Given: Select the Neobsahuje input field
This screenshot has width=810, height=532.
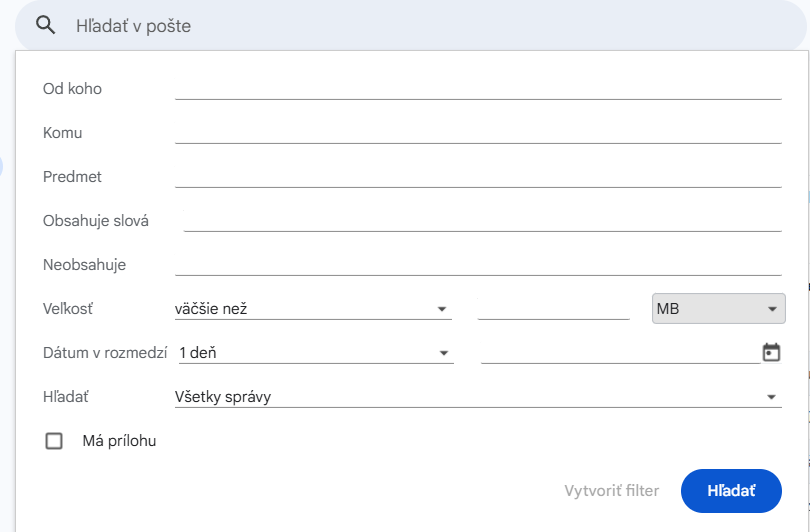Looking at the screenshot, I should pos(478,264).
